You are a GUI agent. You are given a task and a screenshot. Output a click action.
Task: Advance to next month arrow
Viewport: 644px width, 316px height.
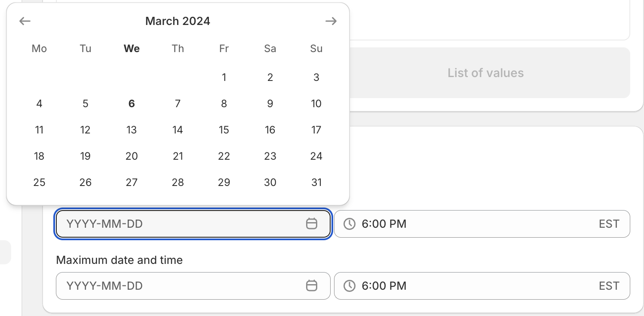click(331, 21)
